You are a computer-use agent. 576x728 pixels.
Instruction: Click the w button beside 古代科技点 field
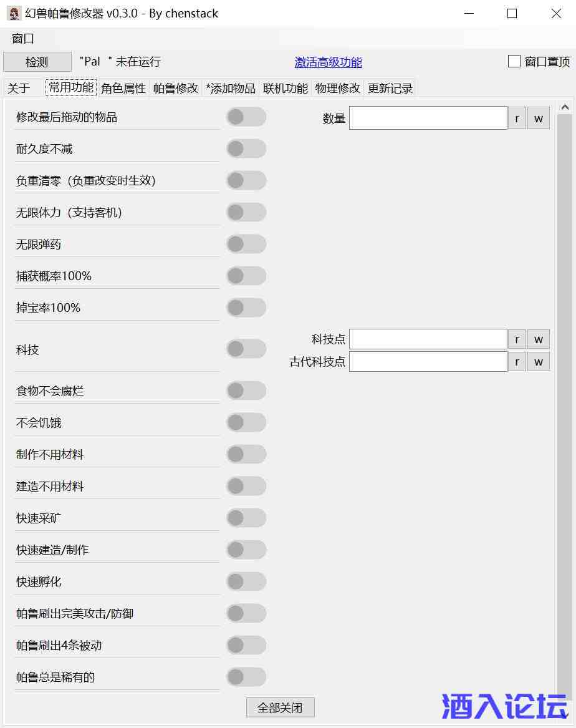pos(539,361)
